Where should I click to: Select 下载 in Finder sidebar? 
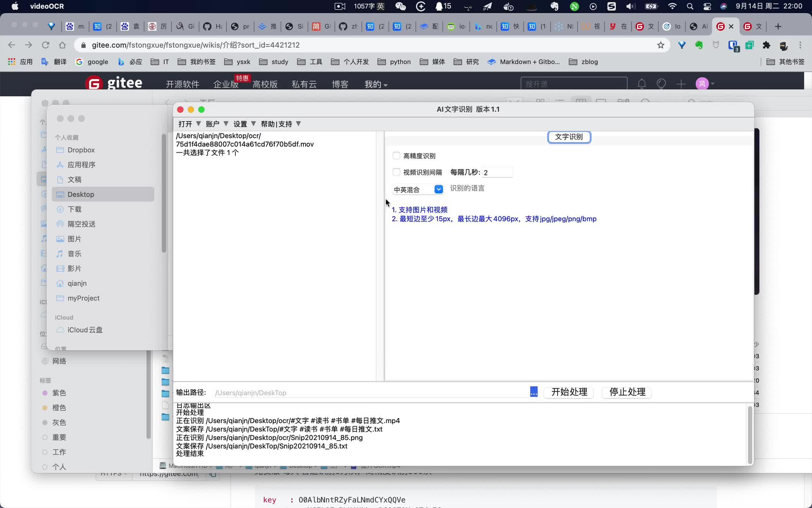point(103,209)
